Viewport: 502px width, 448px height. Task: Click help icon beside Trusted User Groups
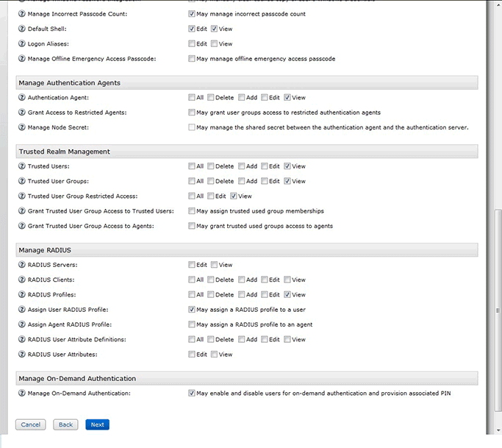(22, 181)
